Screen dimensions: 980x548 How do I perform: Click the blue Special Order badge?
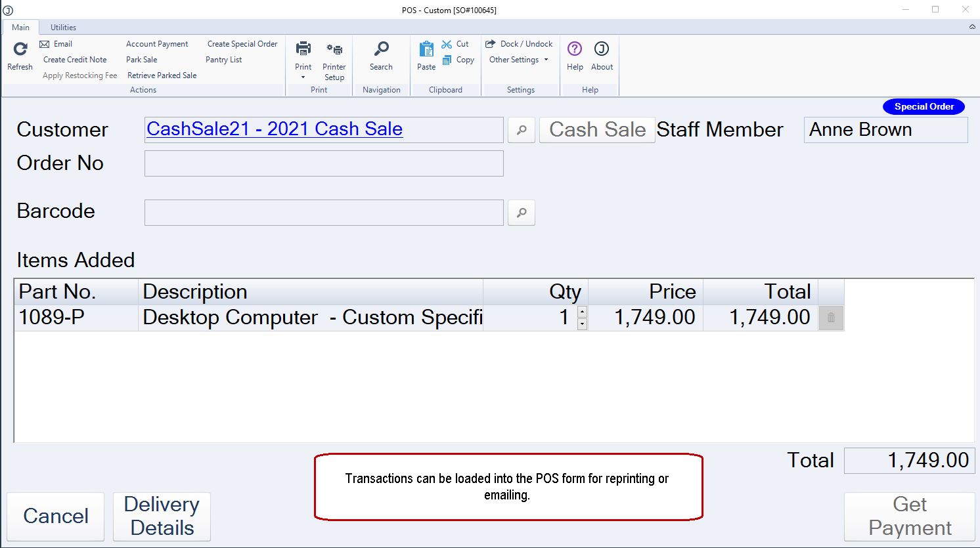pyautogui.click(x=924, y=106)
